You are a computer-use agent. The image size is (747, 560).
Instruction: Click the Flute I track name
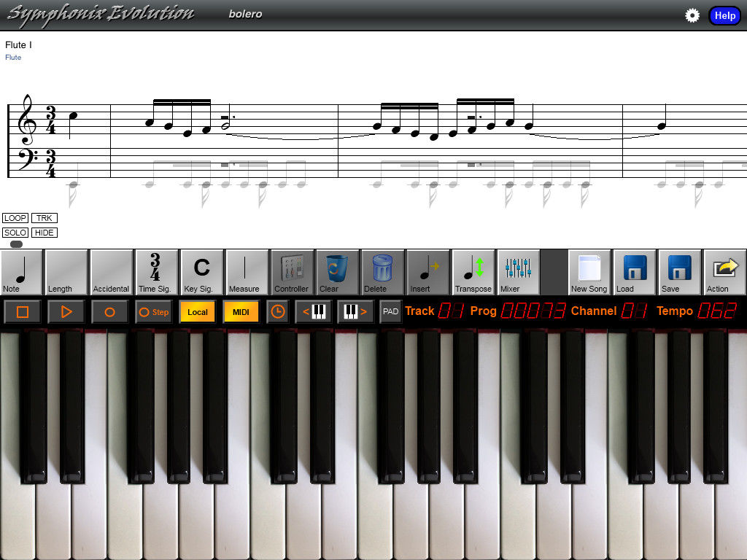click(18, 44)
